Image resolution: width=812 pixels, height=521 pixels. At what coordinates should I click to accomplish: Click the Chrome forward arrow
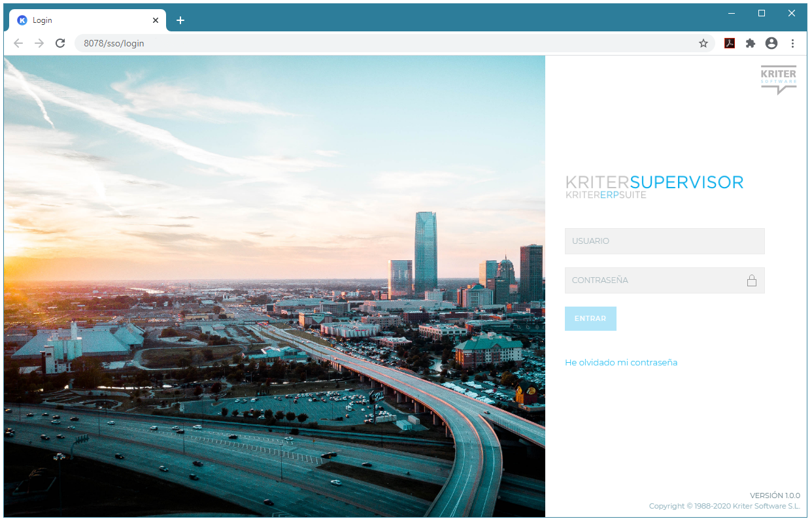point(39,43)
